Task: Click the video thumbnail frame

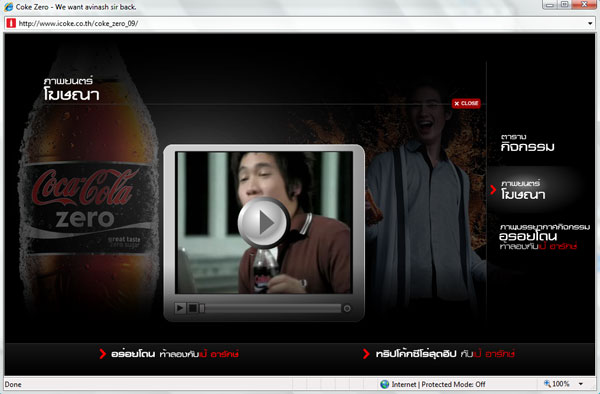Action: coord(264,223)
